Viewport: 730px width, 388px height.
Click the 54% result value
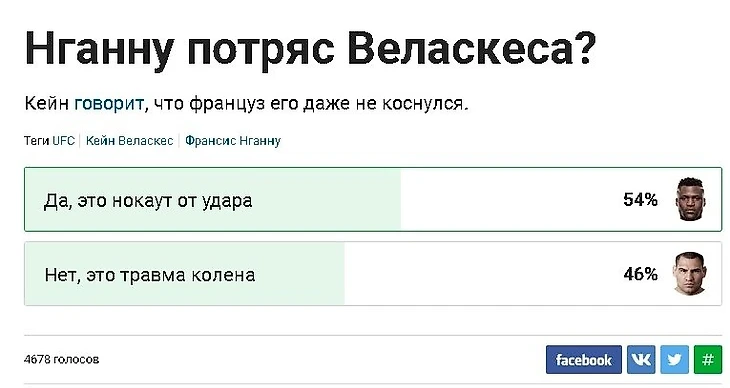(641, 200)
